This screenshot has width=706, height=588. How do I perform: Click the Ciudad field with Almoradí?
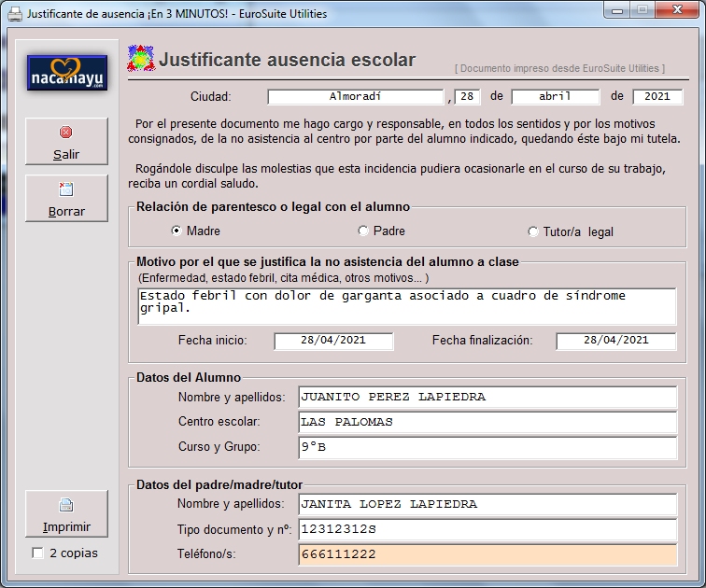point(355,96)
